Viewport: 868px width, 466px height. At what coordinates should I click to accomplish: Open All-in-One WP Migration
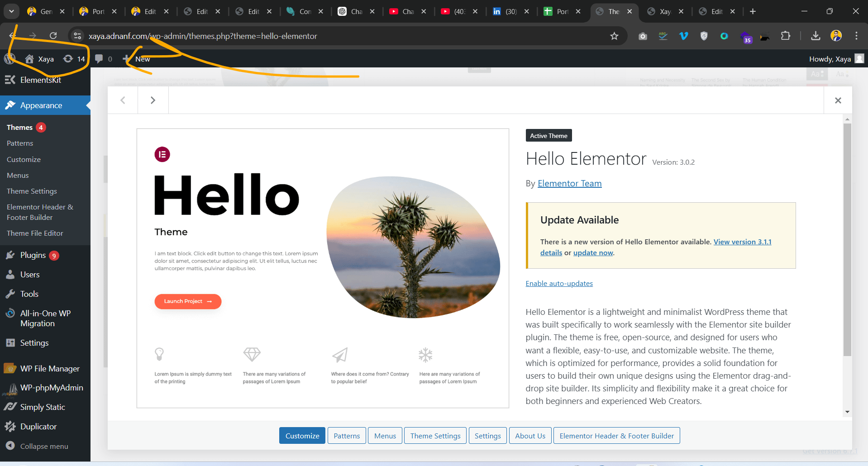(45, 319)
